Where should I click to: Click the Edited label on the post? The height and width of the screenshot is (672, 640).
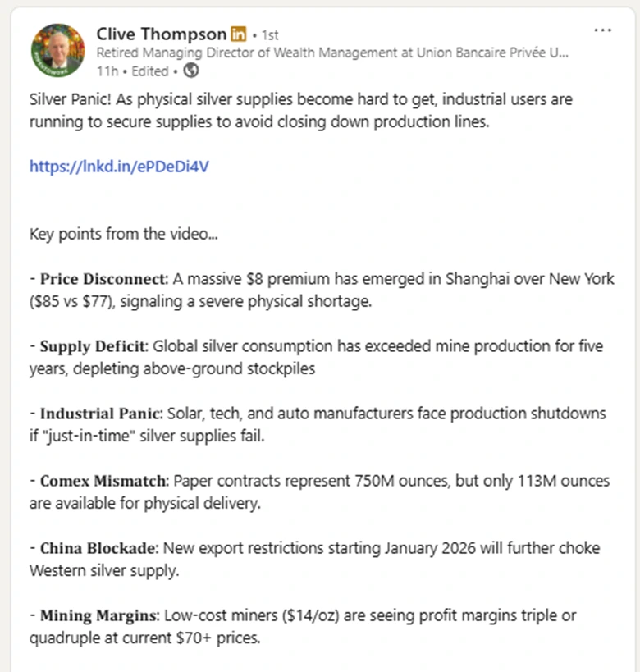tap(149, 71)
